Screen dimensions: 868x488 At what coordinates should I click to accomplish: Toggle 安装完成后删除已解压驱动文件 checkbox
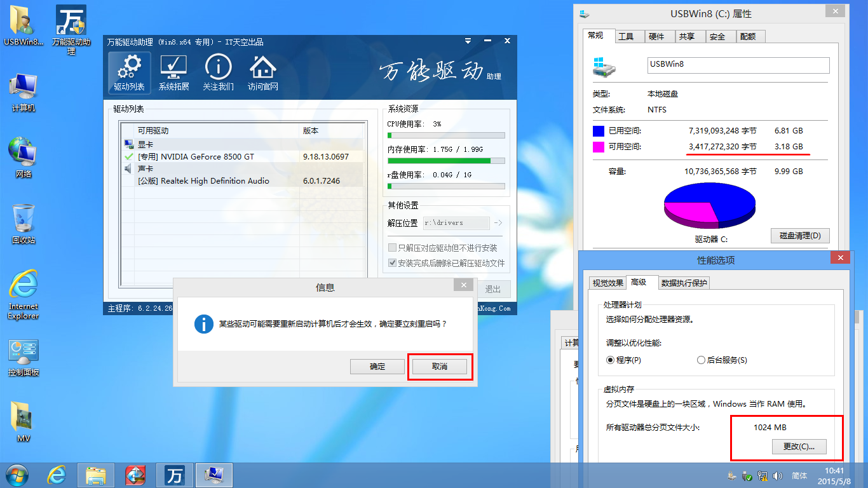[x=392, y=263]
